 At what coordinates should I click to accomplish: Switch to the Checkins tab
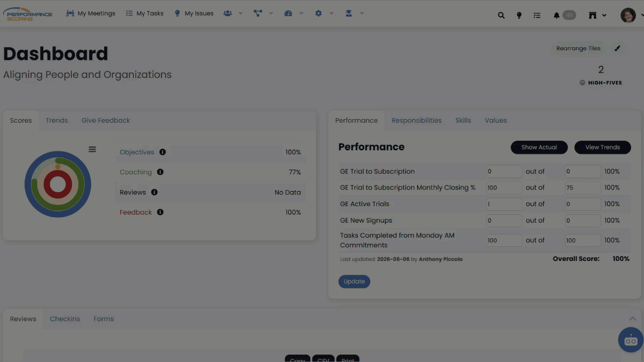pos(65,319)
